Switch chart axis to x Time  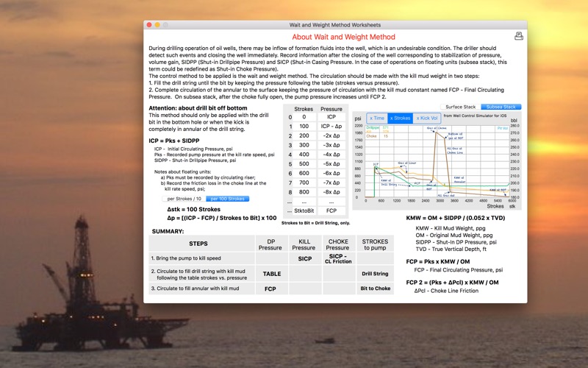(x=377, y=118)
